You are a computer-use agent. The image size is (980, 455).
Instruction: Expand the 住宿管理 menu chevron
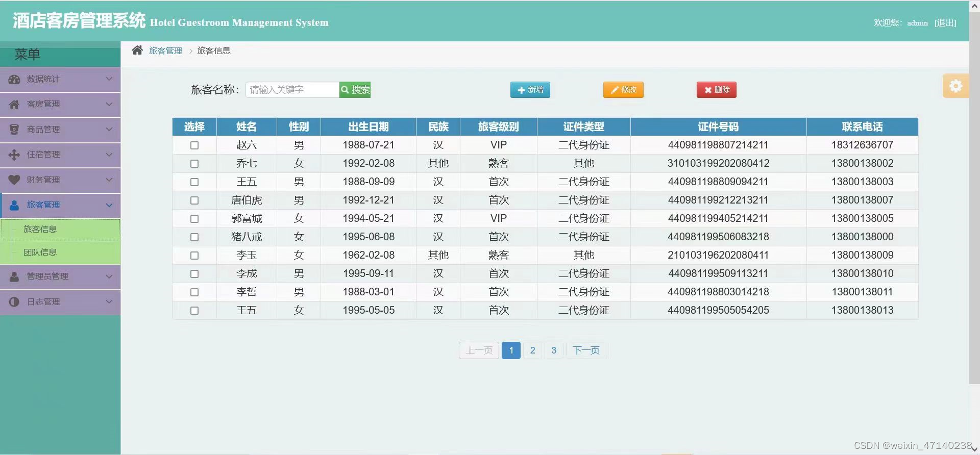point(109,154)
